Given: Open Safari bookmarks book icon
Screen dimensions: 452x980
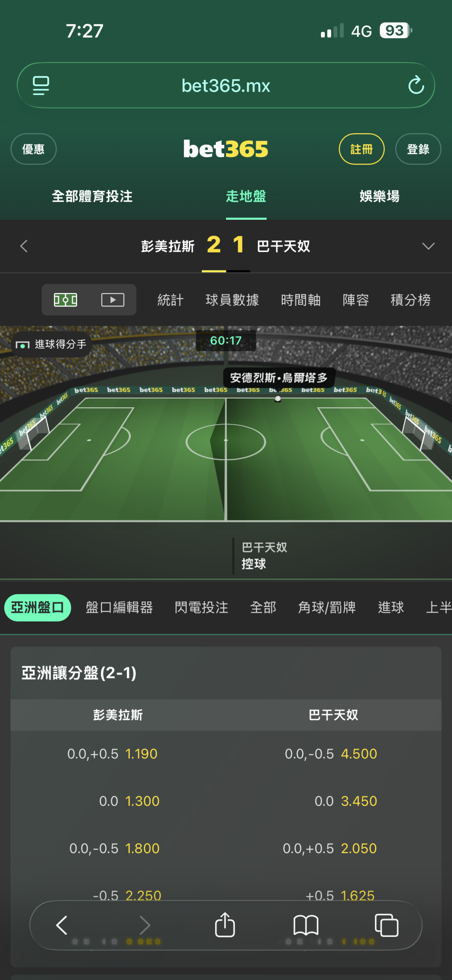Looking at the screenshot, I should (306, 925).
